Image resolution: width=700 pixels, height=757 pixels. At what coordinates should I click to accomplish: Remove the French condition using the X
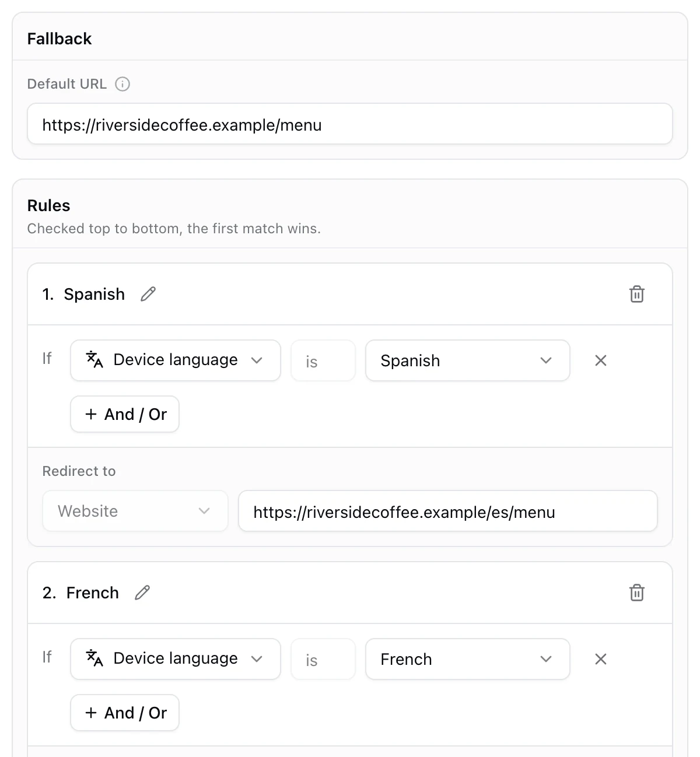pyautogui.click(x=601, y=659)
